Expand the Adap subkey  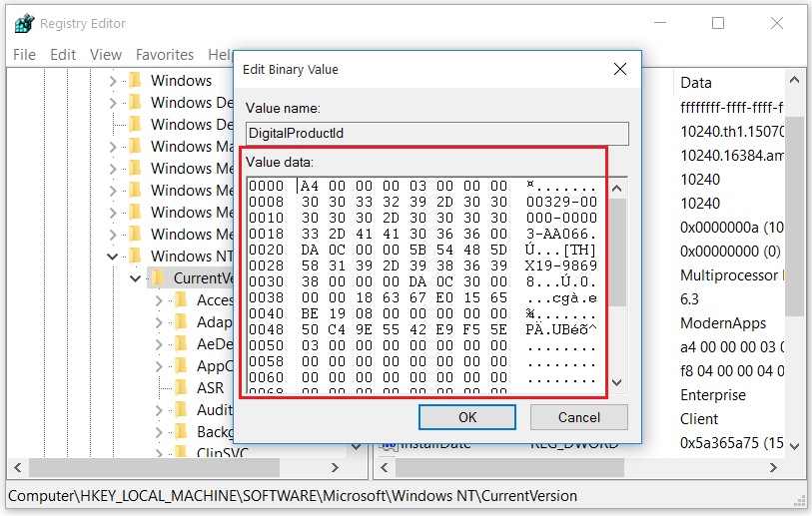pyautogui.click(x=159, y=322)
